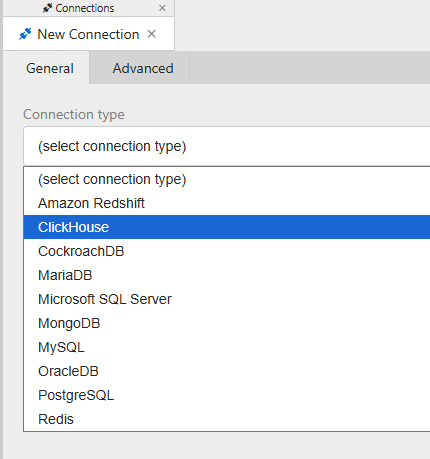The width and height of the screenshot is (430, 459).
Task: Choose Amazon Redshift from the list
Action: pos(227,203)
